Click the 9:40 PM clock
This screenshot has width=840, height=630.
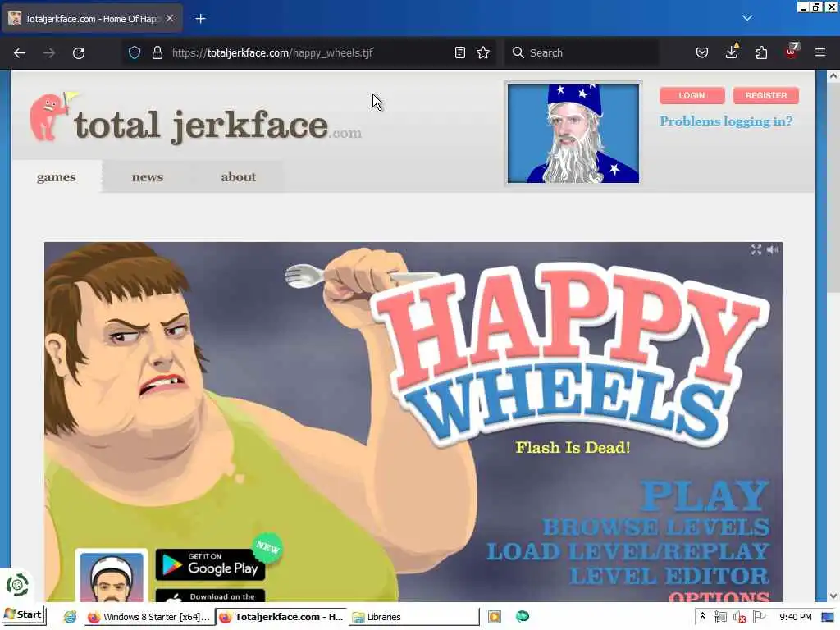795,617
